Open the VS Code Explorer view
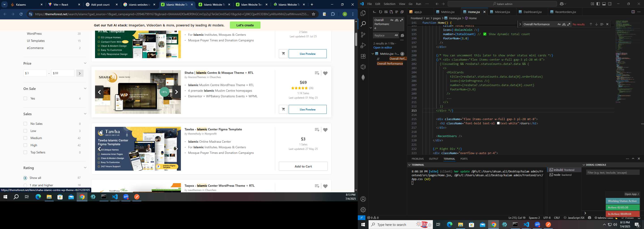 363,13
